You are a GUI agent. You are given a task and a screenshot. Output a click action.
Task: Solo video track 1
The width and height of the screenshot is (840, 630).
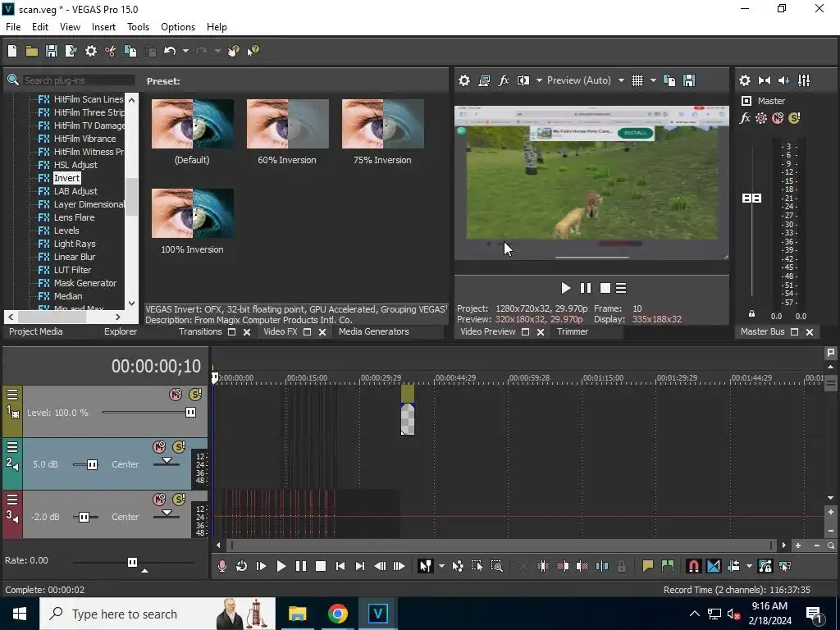(195, 395)
